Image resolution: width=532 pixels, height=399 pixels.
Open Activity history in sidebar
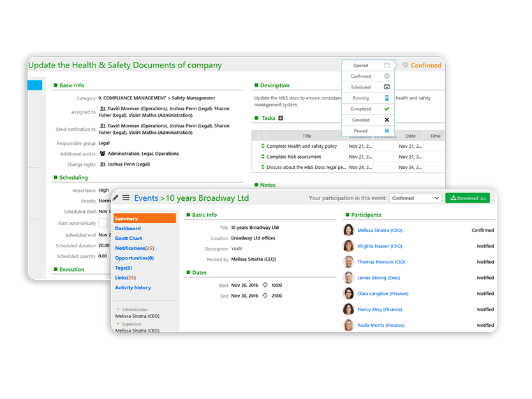click(x=133, y=287)
